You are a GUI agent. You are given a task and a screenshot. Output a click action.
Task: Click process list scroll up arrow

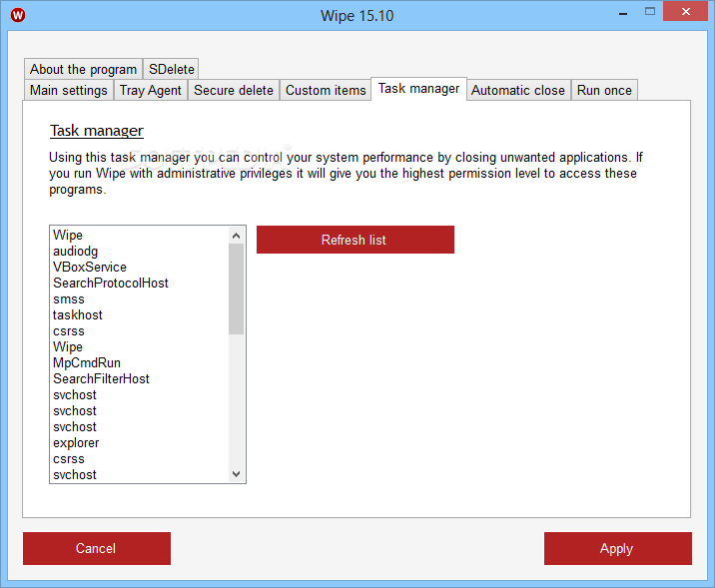tap(237, 236)
